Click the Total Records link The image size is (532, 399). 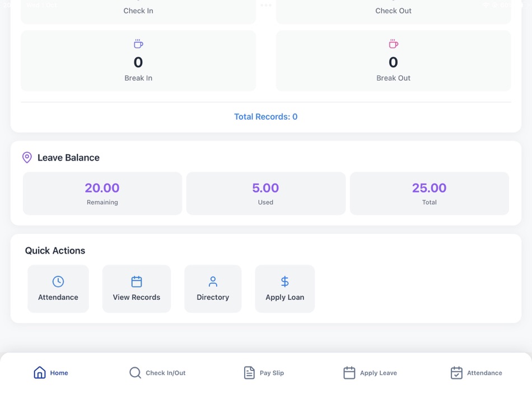coord(265,116)
